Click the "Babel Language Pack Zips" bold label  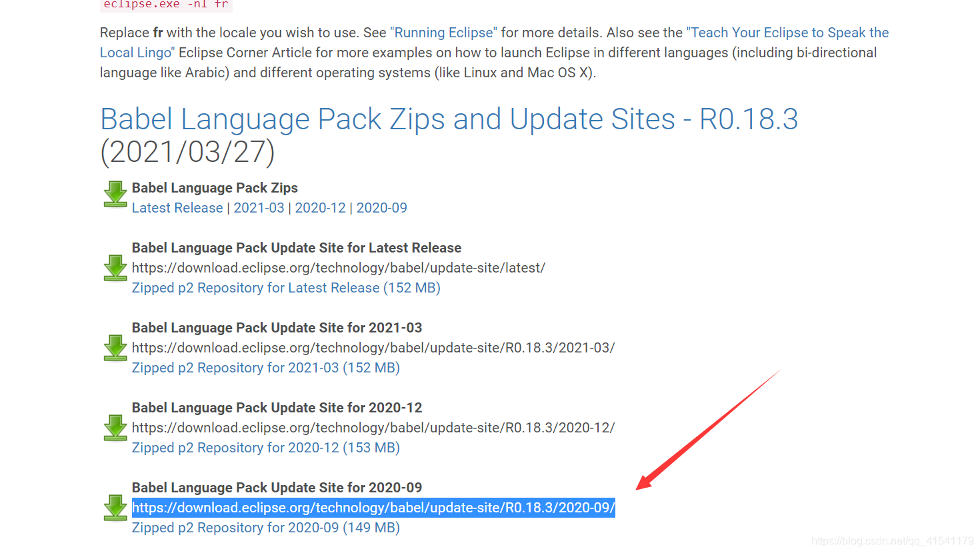(x=215, y=188)
